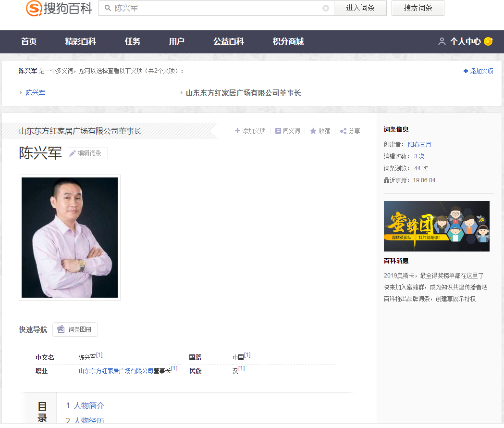Image resolution: width=504 pixels, height=428 pixels.
Task: Open the 精彩百科 nav item
Action: 81,41
